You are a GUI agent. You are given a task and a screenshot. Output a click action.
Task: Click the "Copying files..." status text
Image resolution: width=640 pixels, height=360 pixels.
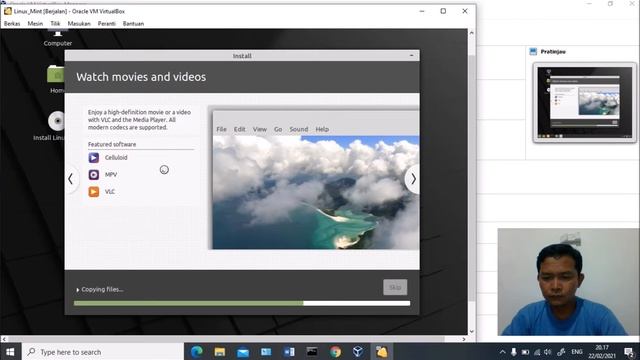[102, 290]
